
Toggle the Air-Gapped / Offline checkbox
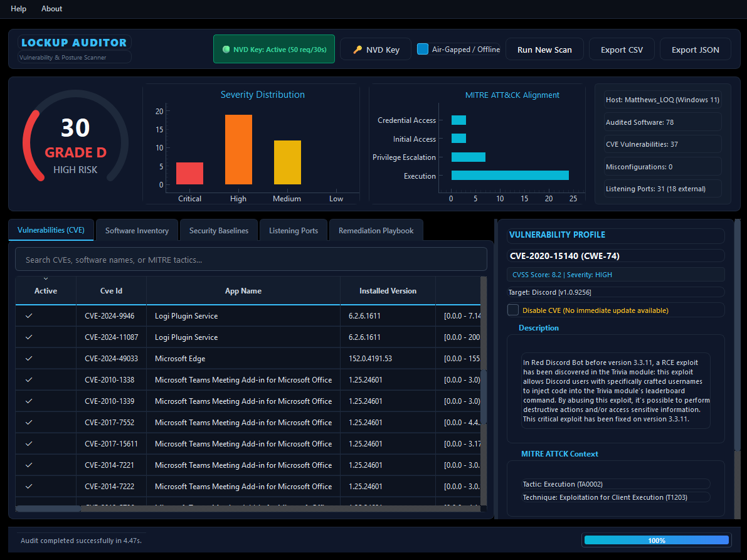coord(423,49)
